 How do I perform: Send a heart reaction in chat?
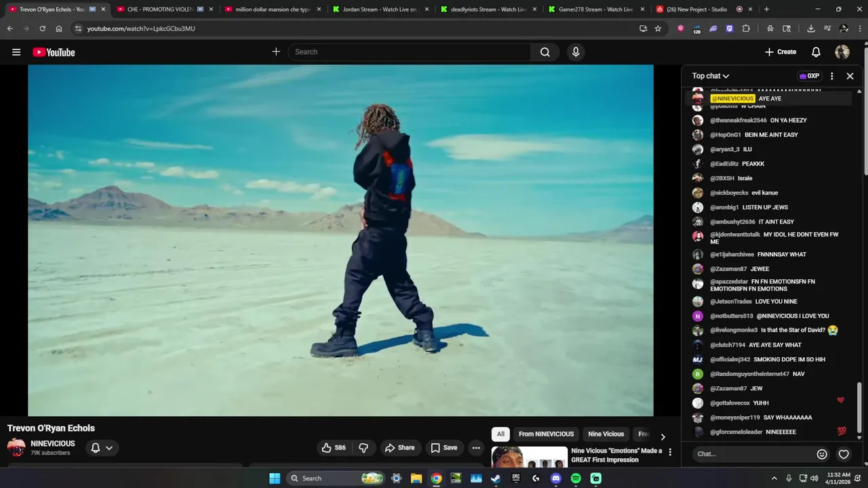click(x=844, y=454)
